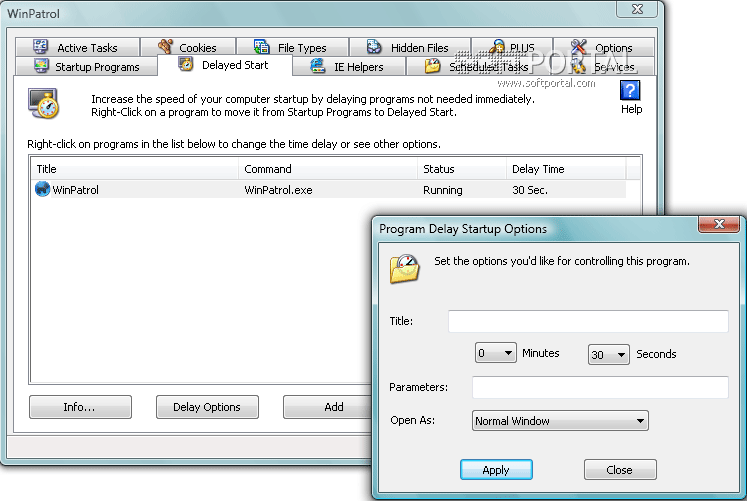This screenshot has height=501, width=747.
Task: Close the WinPatrol main window
Action: pos(637,9)
